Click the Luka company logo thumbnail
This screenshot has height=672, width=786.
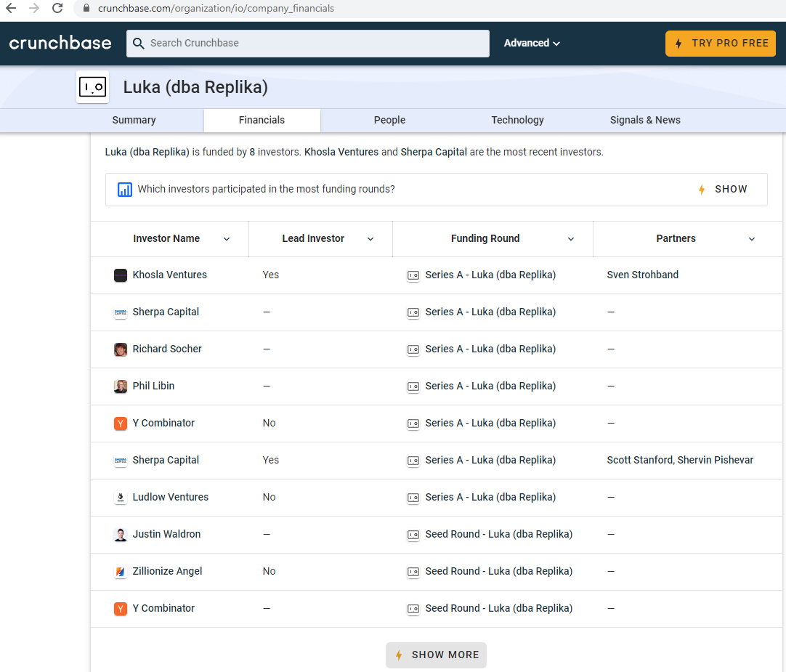click(93, 86)
